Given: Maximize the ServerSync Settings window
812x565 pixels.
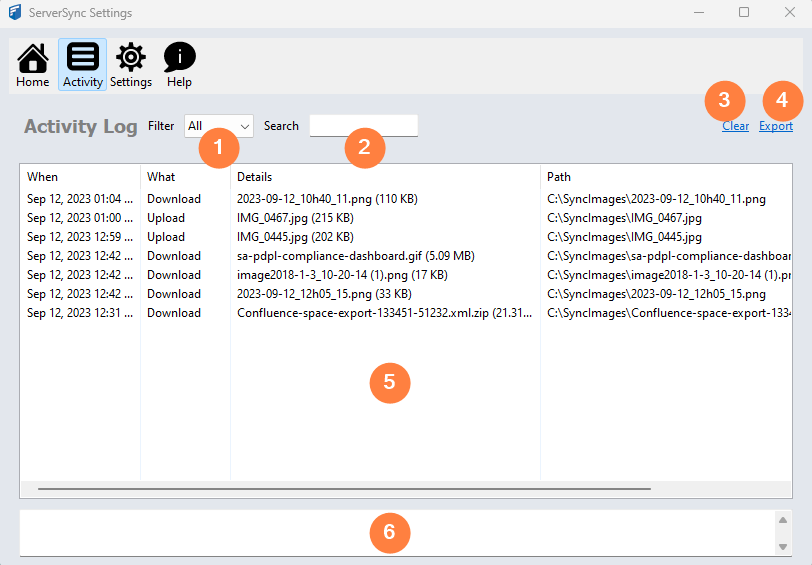Looking at the screenshot, I should (743, 13).
